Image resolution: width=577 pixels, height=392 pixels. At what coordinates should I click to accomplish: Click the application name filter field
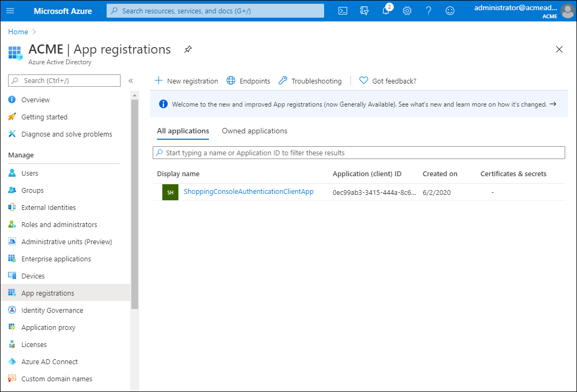[359, 153]
